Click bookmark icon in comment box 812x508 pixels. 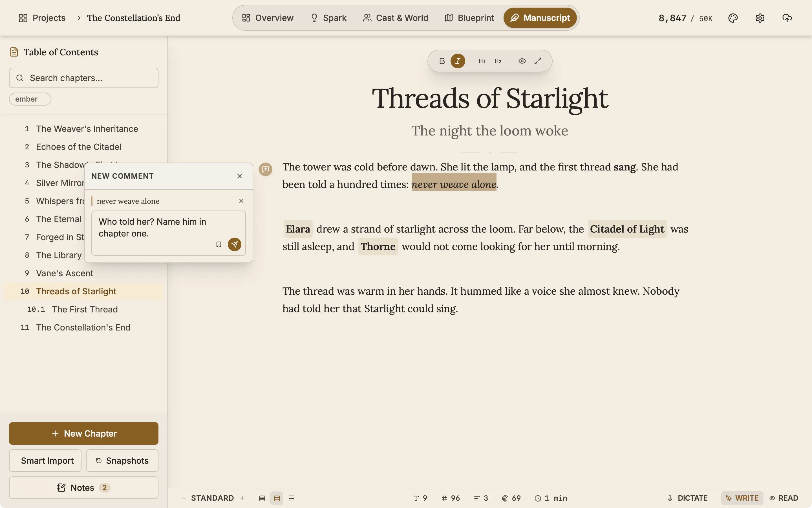[x=219, y=244]
